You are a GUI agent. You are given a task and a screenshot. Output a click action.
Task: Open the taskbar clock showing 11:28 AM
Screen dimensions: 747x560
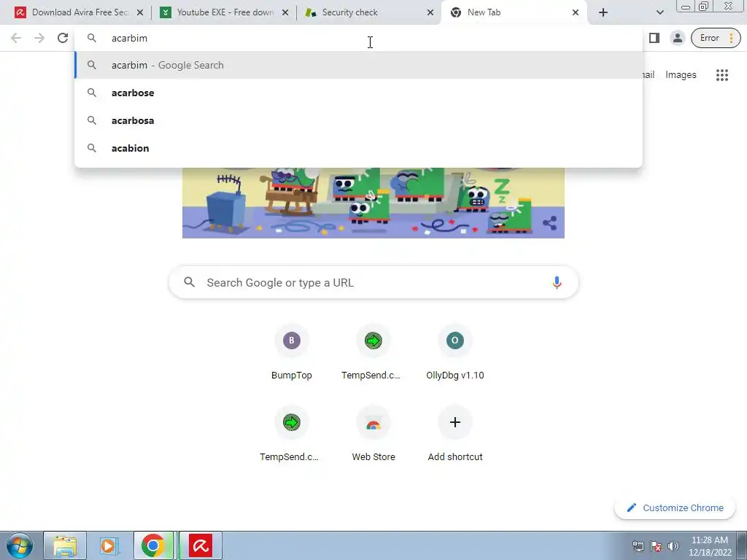point(710,546)
